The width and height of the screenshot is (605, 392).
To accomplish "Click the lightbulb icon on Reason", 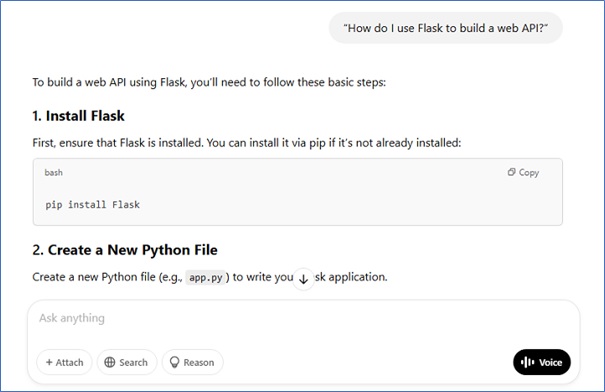I will click(175, 362).
